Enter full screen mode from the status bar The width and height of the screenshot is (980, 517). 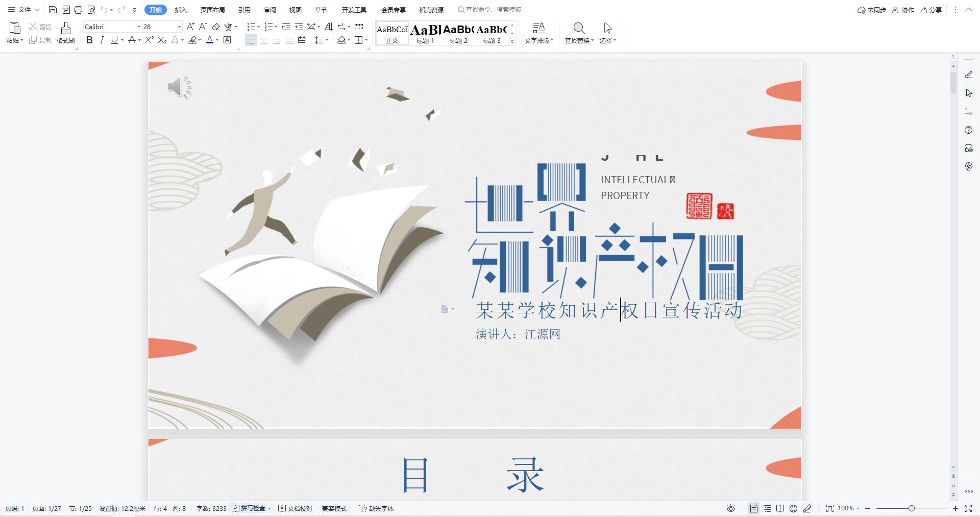click(969, 508)
